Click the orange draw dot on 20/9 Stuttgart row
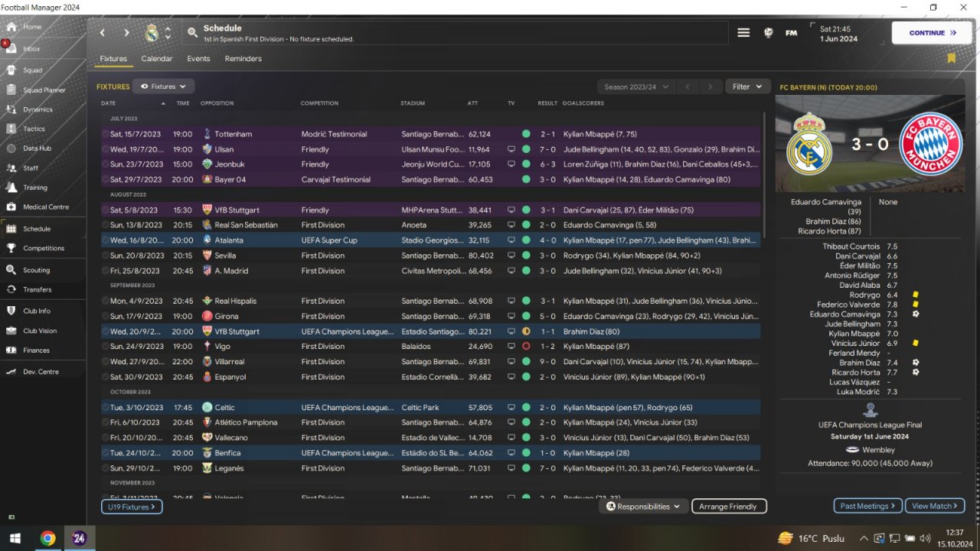Image resolution: width=980 pixels, height=551 pixels. [x=526, y=331]
